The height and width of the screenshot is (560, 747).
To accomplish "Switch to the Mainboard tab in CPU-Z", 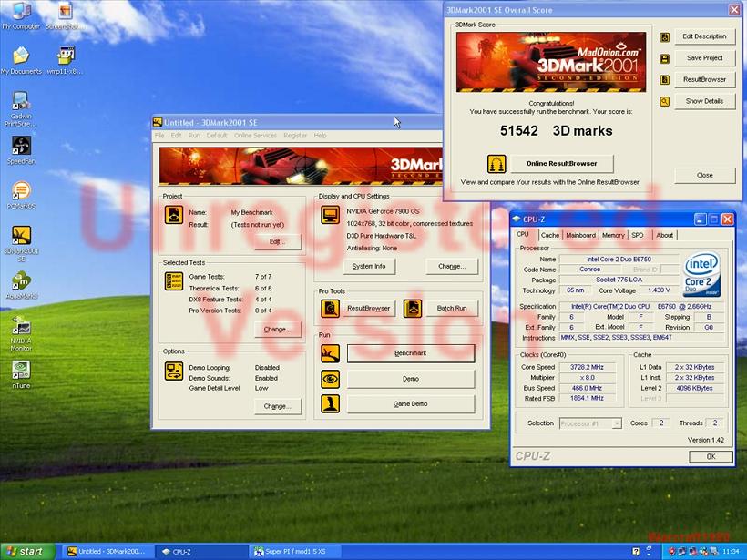I will (x=580, y=235).
